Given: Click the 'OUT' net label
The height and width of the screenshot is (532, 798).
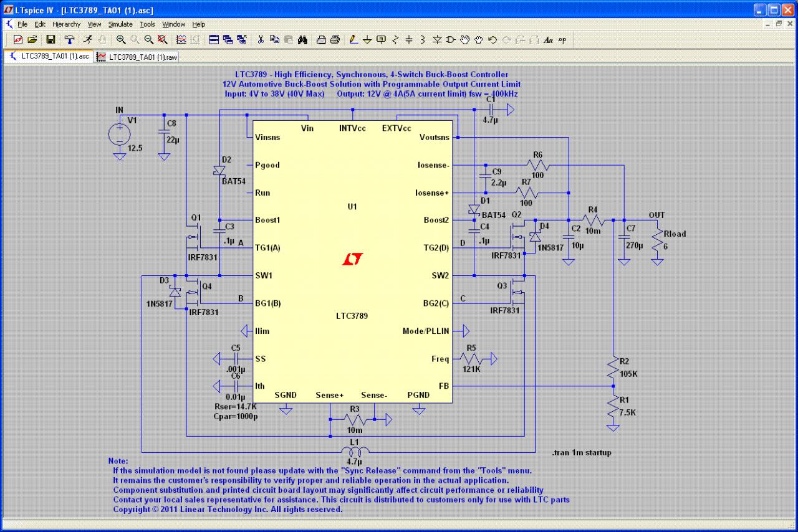Looking at the screenshot, I should 658,216.
